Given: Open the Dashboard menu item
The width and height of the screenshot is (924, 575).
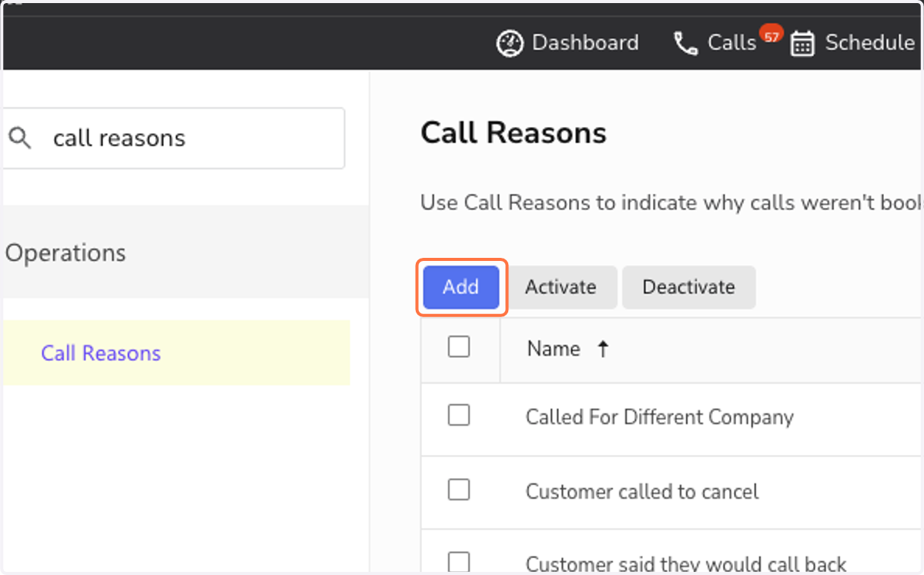Looking at the screenshot, I should coord(567,42).
